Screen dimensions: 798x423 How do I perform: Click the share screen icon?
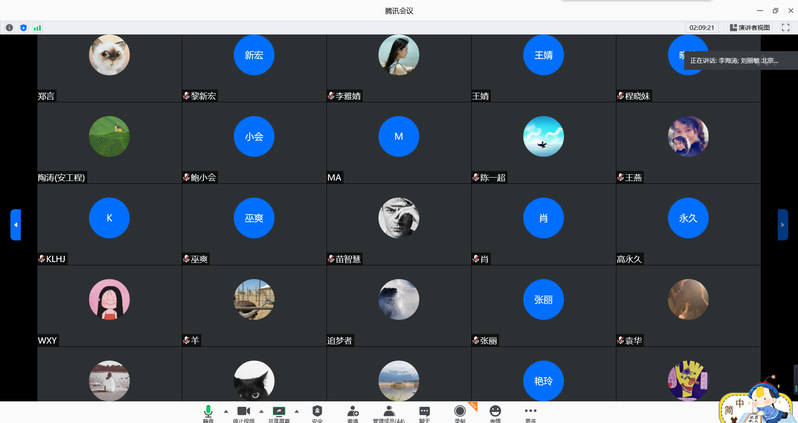(279, 411)
